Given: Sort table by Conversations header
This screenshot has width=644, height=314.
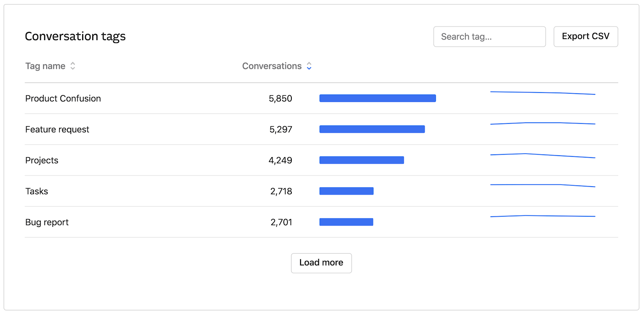Looking at the screenshot, I should 272,66.
